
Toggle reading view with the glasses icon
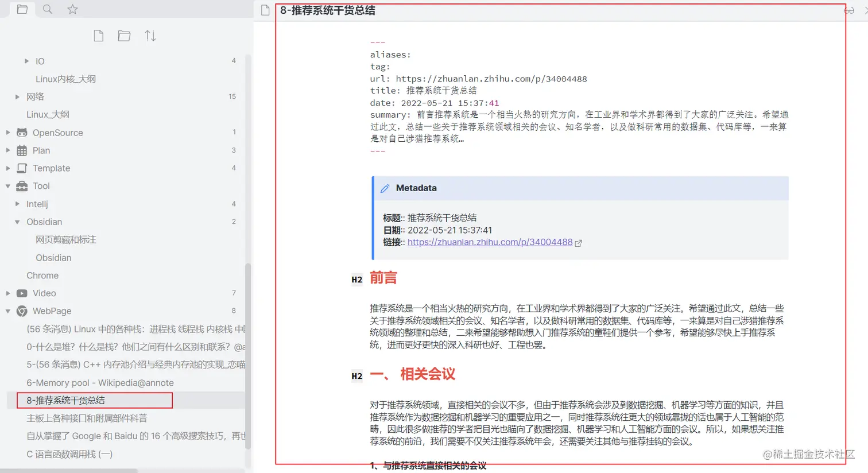(849, 10)
